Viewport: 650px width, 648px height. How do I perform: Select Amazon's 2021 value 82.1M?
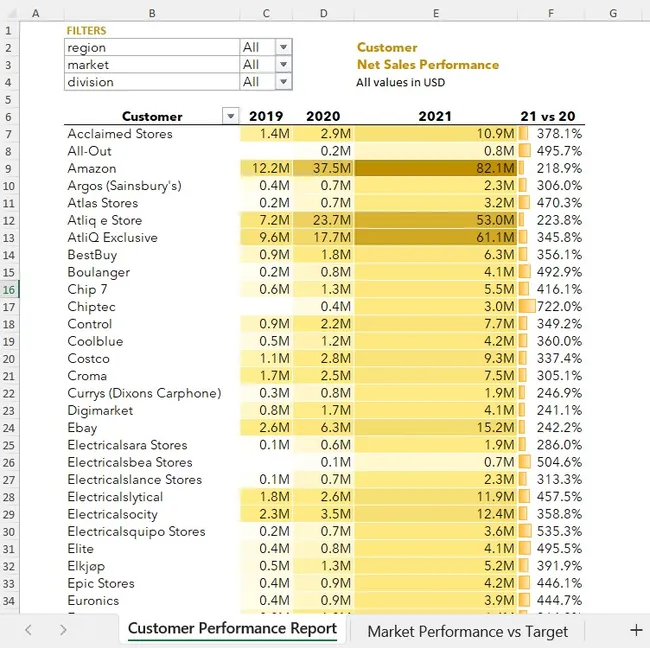click(x=436, y=168)
